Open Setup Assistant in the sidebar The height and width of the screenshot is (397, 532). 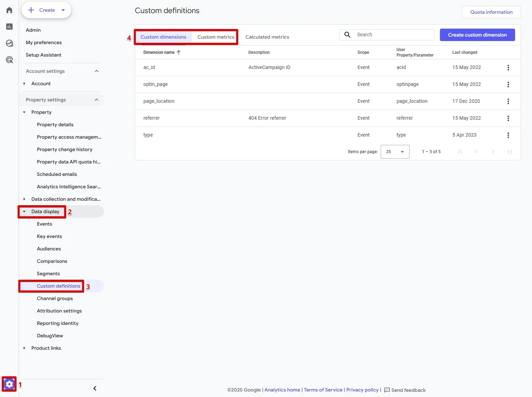pyautogui.click(x=43, y=55)
